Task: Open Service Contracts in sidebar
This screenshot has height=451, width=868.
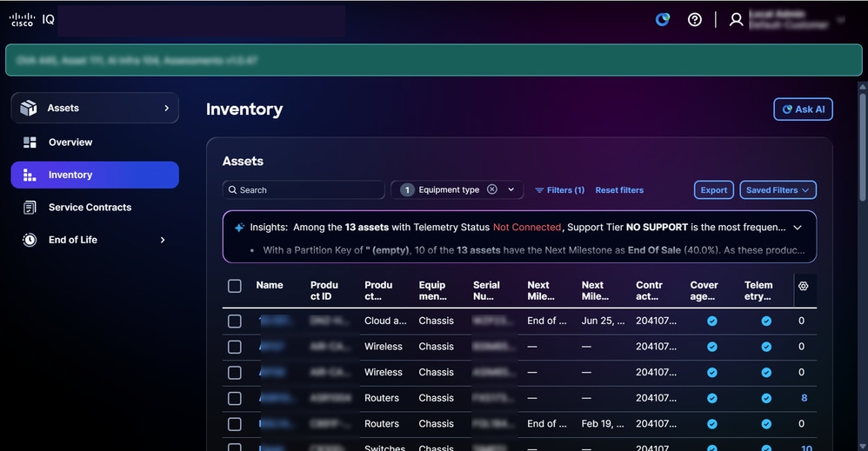Action: (95, 208)
